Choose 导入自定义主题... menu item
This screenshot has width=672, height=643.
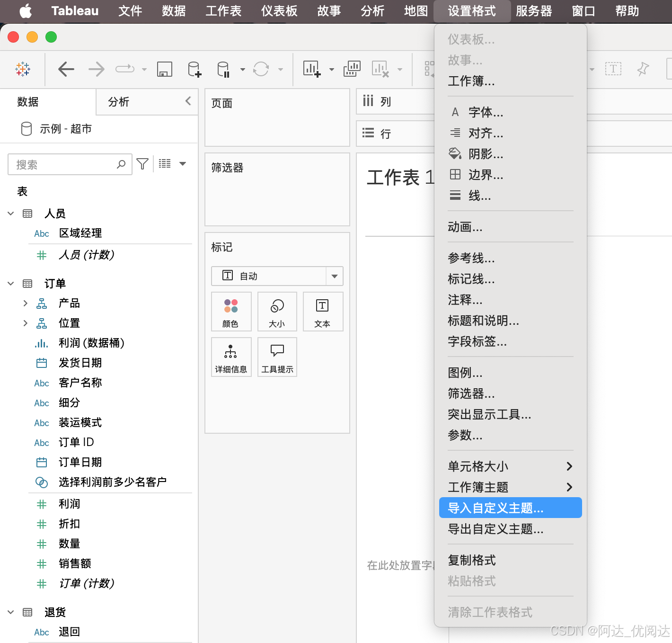pos(510,508)
